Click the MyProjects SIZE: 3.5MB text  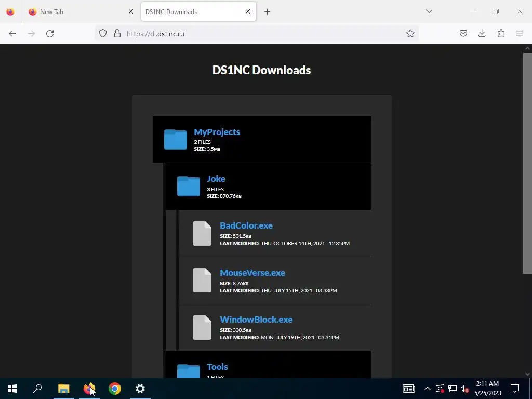[207, 149]
